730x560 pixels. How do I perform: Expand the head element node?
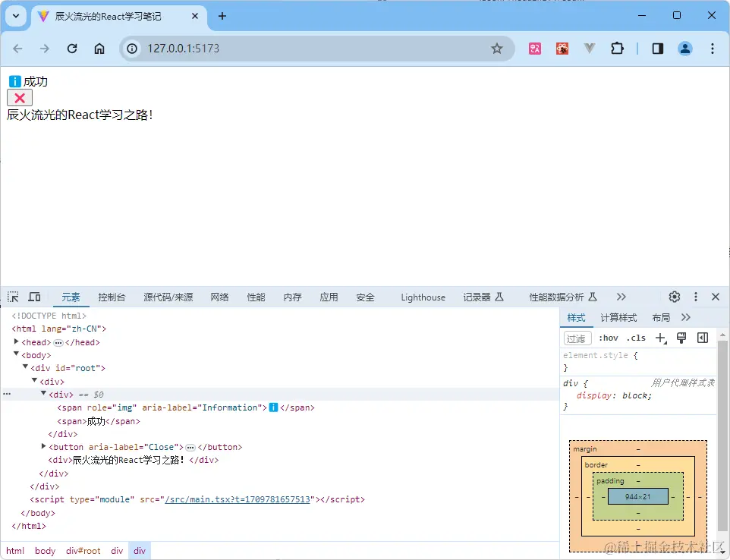(x=16, y=341)
